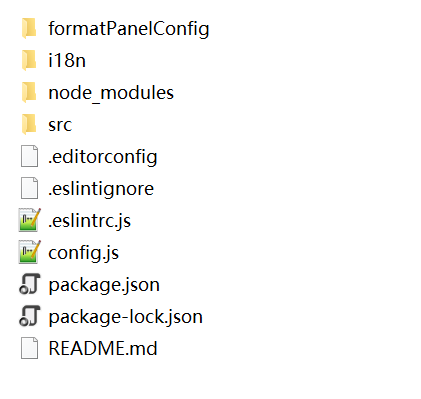
Task: Select the .editorconfig blank file icon
Action: [x=29, y=156]
